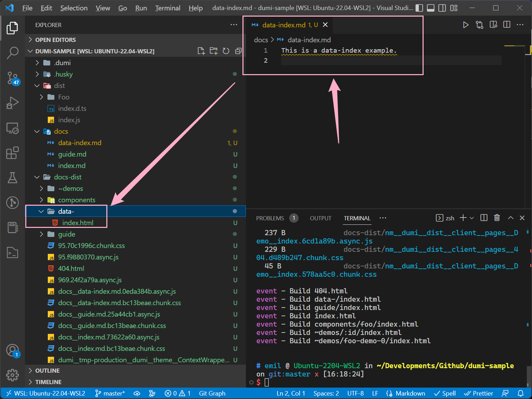Toggle Spell checking from status bar
Image resolution: width=532 pixels, height=399 pixels.
(445, 393)
